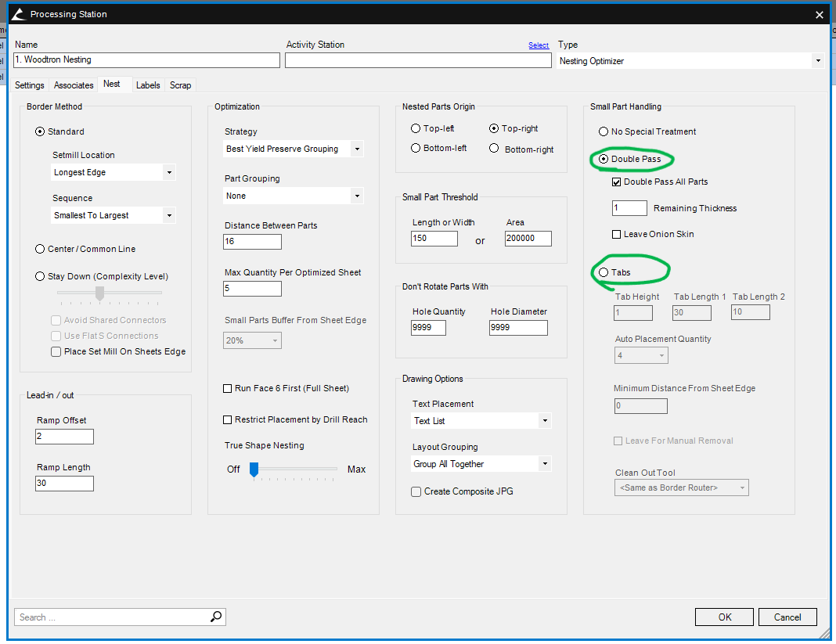Choose Top-left nested parts origin
The image size is (836, 644).
tap(416, 128)
